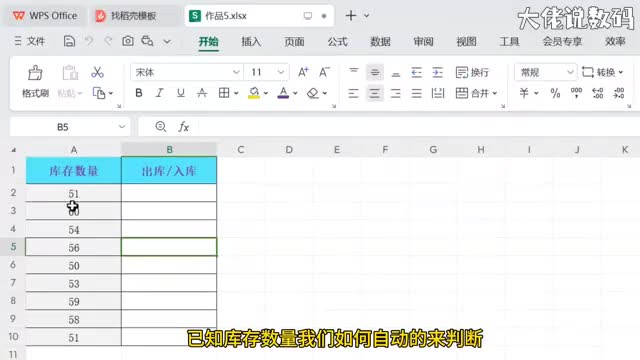The image size is (640, 360).
Task: Switch to the 数据 Data tab
Action: point(380,41)
